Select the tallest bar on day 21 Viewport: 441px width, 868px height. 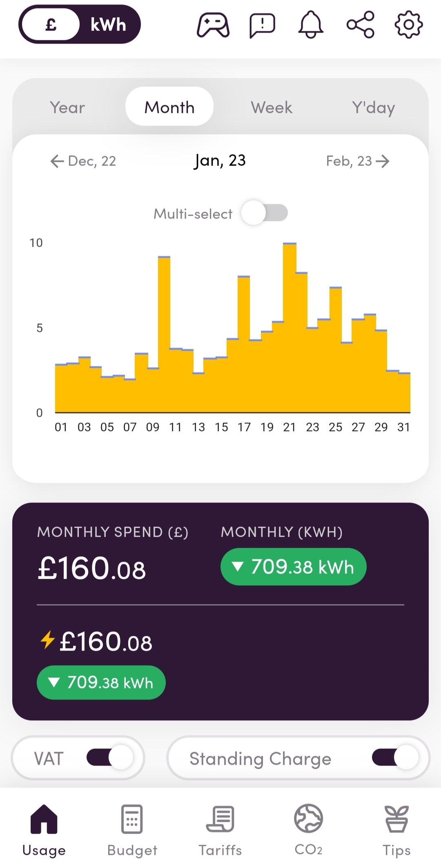click(290, 328)
